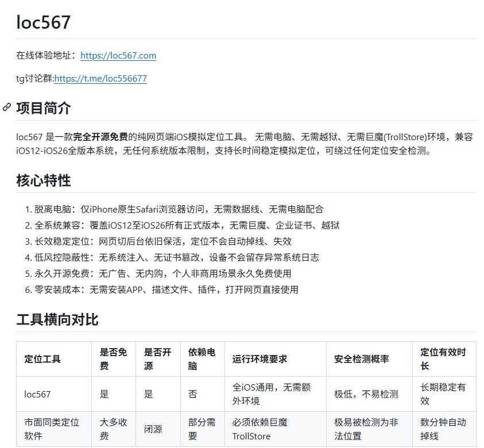
Task: Click the 工具横向对比 heading
Action: [x=57, y=319]
